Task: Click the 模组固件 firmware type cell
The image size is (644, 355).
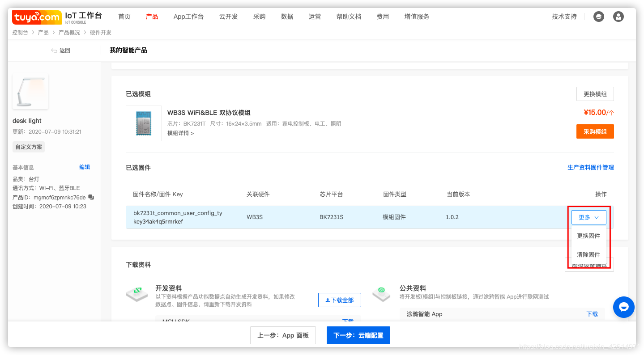Action: pyautogui.click(x=394, y=217)
